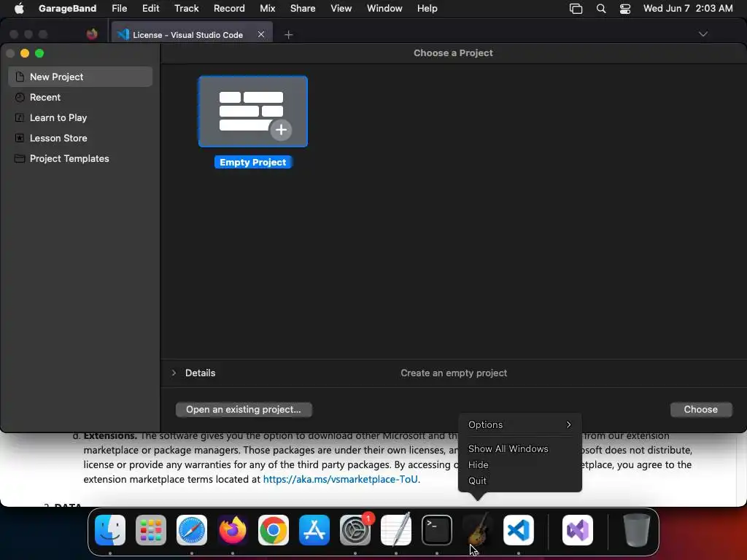
Task: Open the Apple menu
Action: [x=19, y=9]
